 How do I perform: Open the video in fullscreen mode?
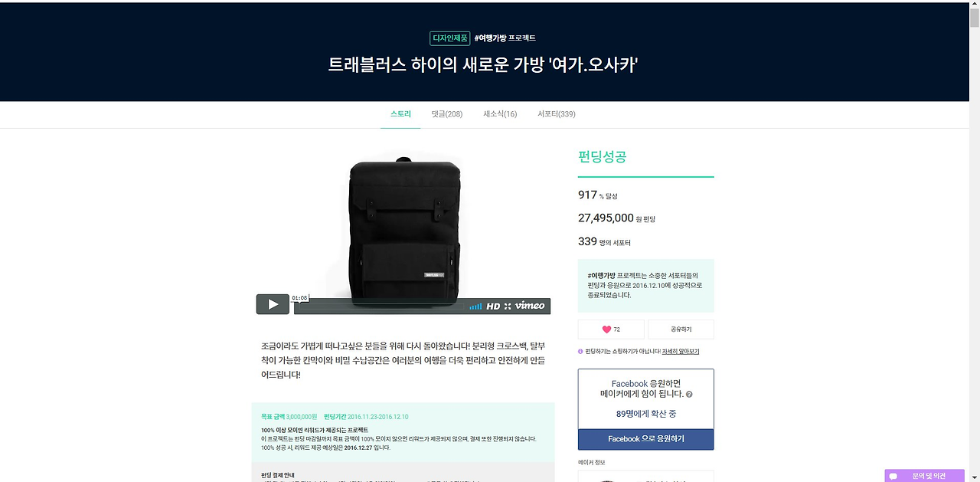(508, 306)
